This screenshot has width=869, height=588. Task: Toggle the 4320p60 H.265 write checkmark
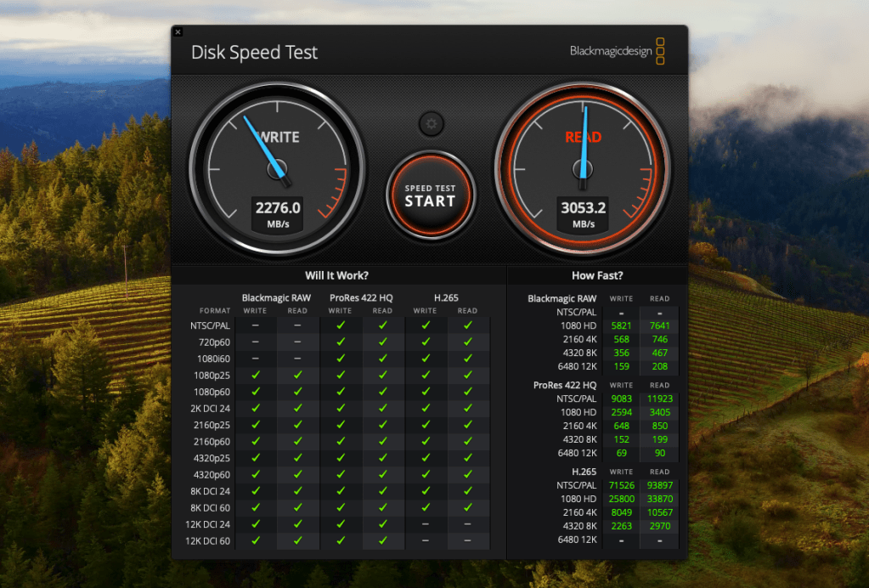click(x=425, y=474)
